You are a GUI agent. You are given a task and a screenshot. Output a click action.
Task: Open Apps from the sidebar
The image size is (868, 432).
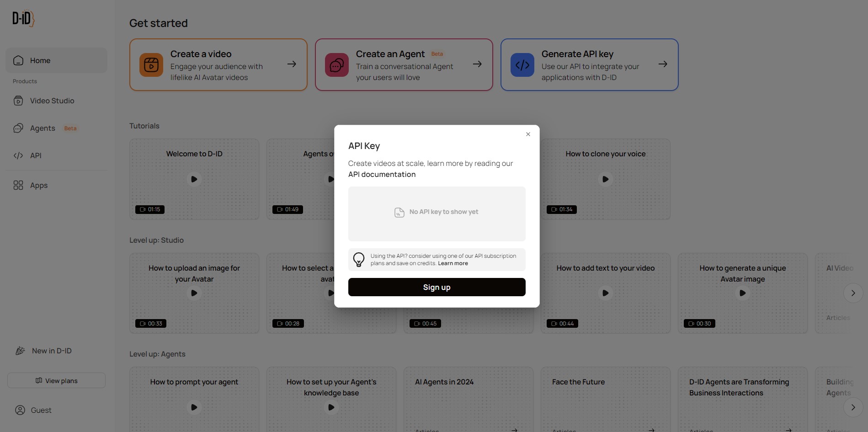coord(56,185)
